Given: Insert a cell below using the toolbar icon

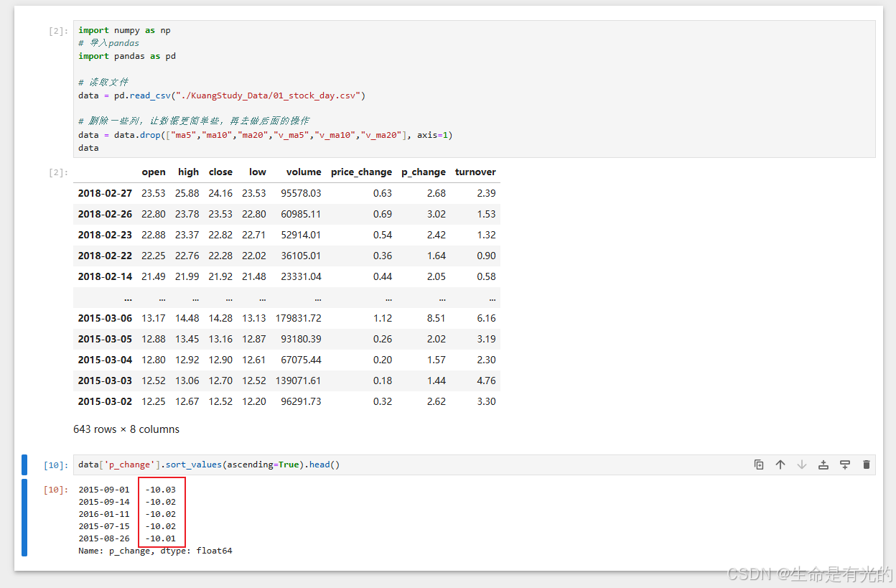Looking at the screenshot, I should [x=845, y=465].
